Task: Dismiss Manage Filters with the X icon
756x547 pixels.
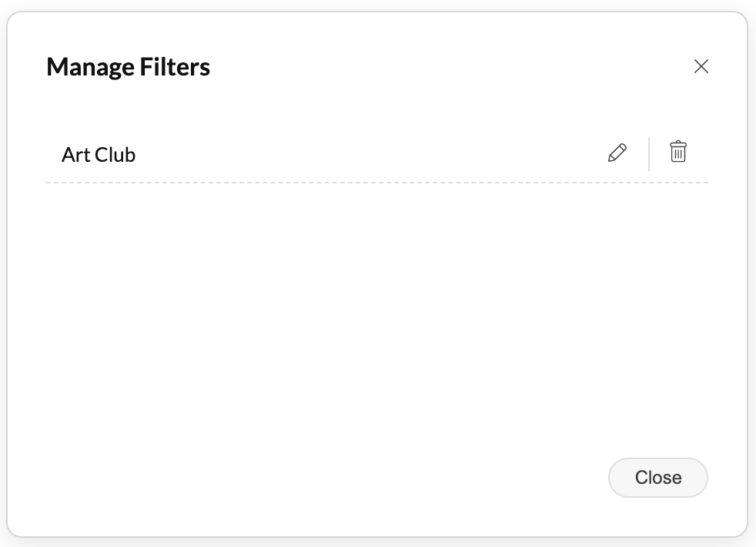Action: pos(701,66)
